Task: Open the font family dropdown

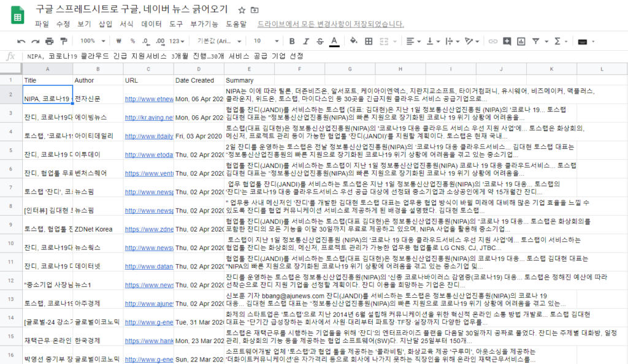Action: [x=219, y=41]
